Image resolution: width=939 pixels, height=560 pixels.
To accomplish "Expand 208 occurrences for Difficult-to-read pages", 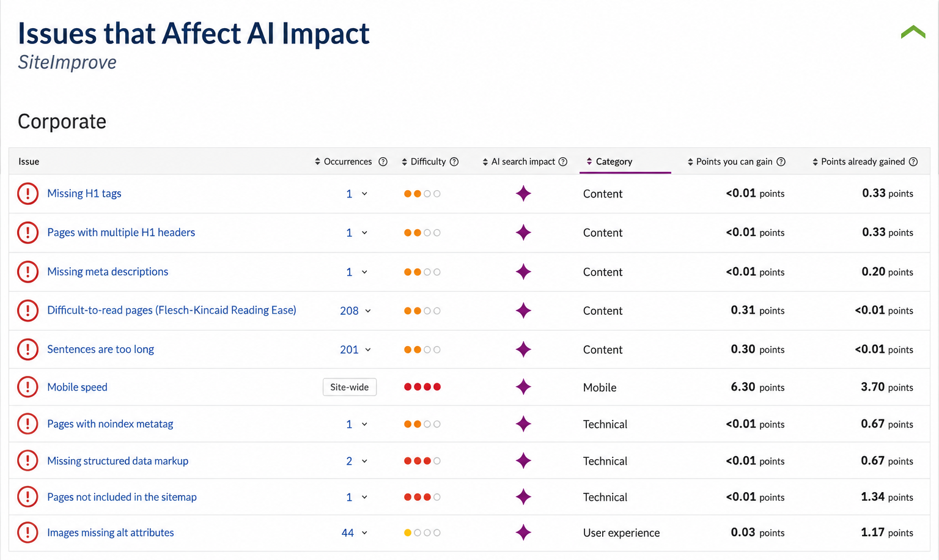I will pos(356,311).
